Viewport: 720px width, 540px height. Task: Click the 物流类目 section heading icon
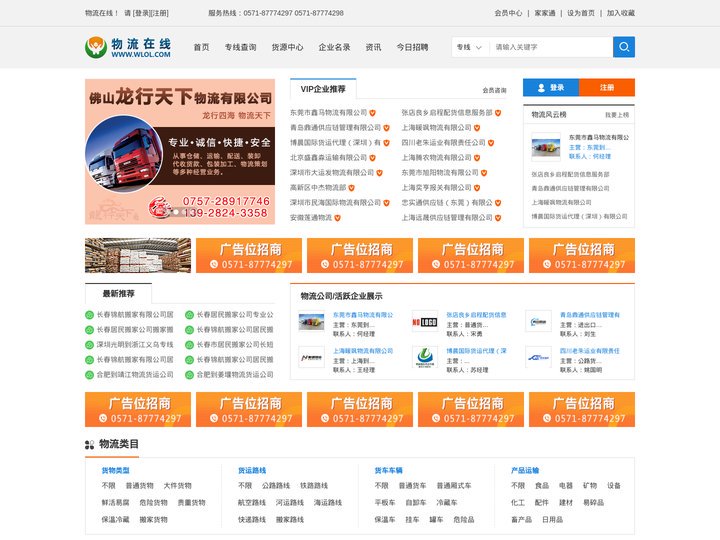[x=90, y=444]
